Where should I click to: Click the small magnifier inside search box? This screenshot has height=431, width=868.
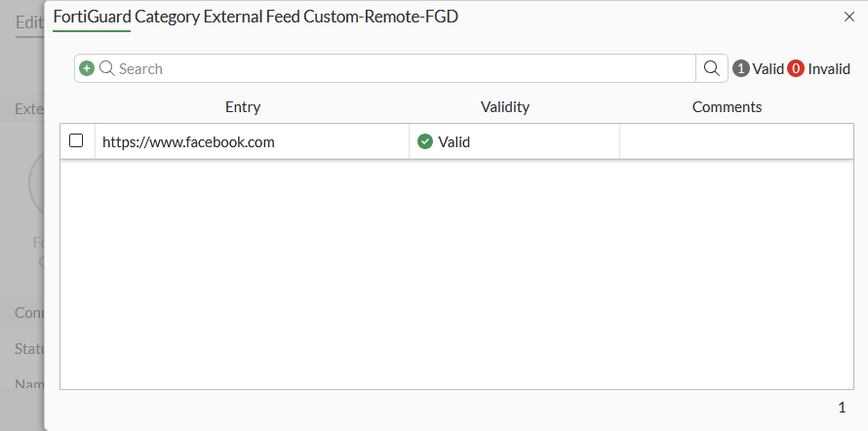point(107,68)
